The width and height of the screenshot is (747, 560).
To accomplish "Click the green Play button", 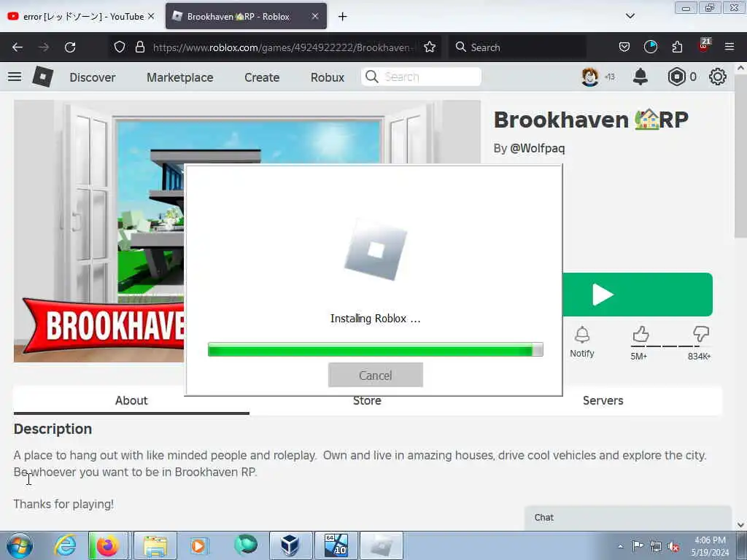I will (638, 295).
